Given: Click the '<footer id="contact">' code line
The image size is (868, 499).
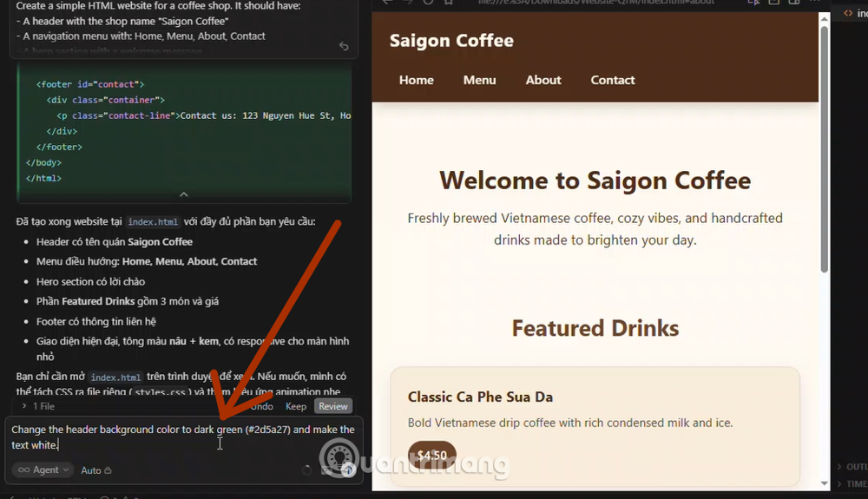Looking at the screenshot, I should 90,85.
